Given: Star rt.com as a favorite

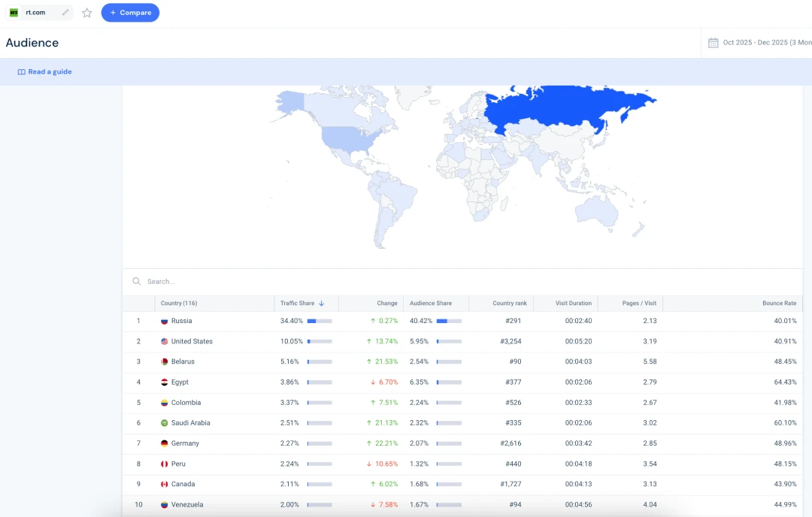Looking at the screenshot, I should pos(87,13).
